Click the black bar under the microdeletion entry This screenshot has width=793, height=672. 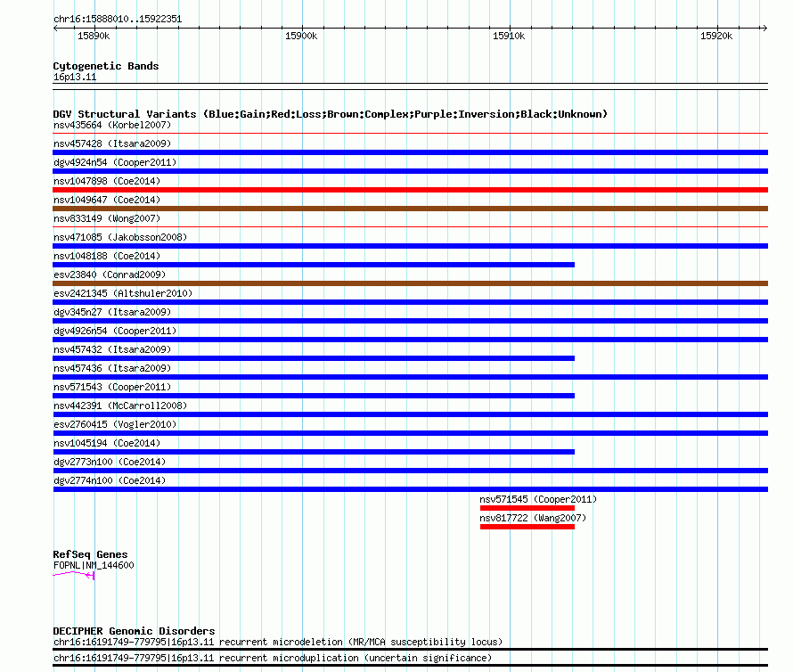[x=410, y=649]
